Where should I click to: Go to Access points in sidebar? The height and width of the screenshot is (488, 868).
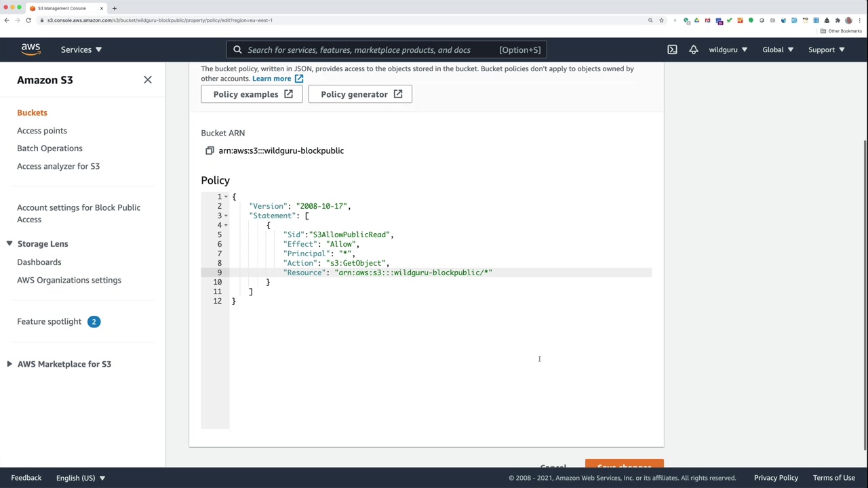click(x=42, y=131)
